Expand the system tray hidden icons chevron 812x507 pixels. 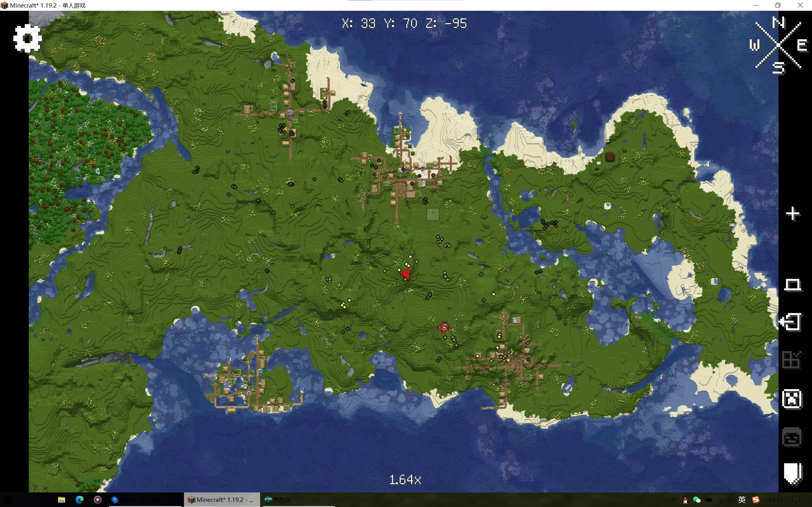point(673,500)
